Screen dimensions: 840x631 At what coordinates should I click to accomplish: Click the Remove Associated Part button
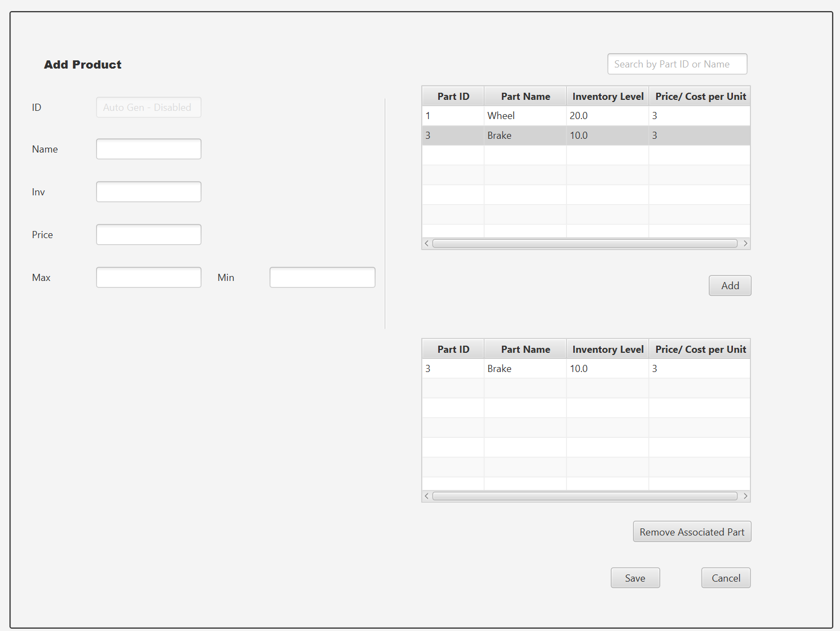click(x=692, y=532)
